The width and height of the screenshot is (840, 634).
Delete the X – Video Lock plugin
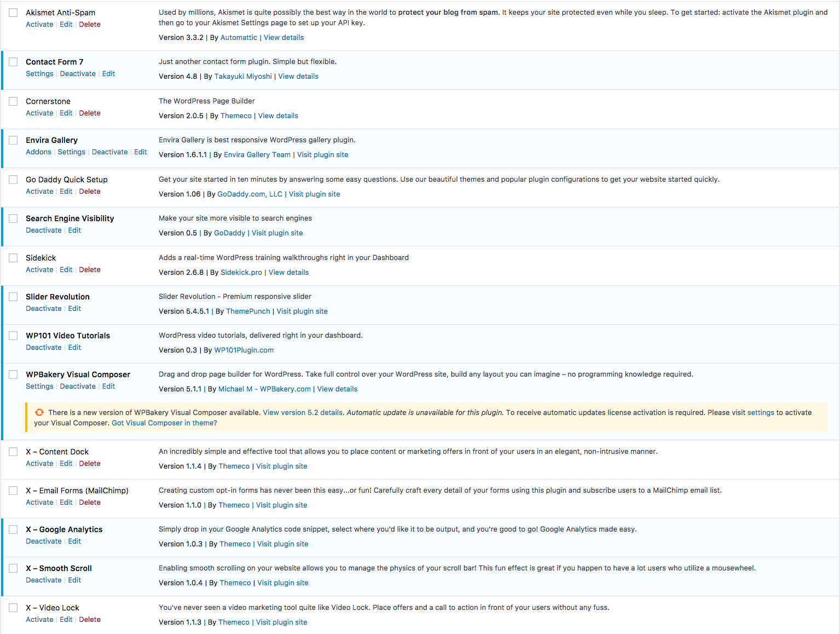pyautogui.click(x=90, y=619)
